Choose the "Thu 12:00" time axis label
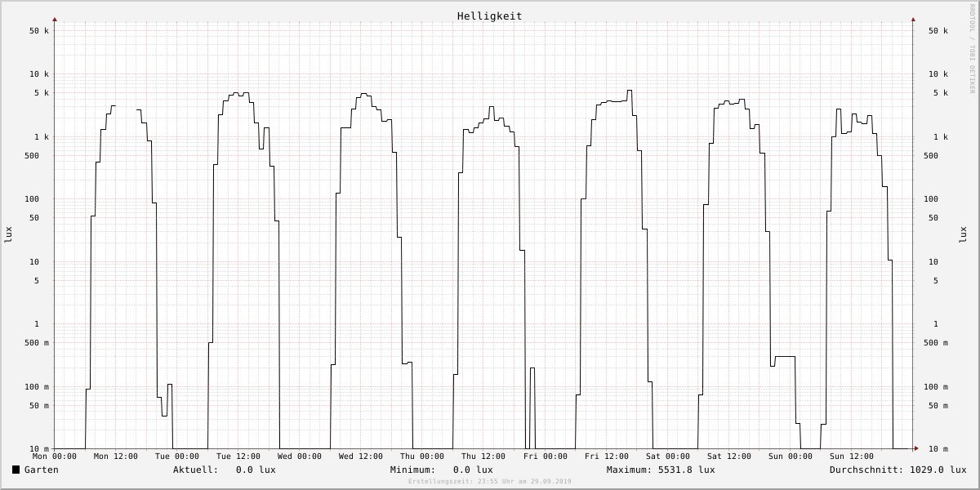 click(x=483, y=457)
